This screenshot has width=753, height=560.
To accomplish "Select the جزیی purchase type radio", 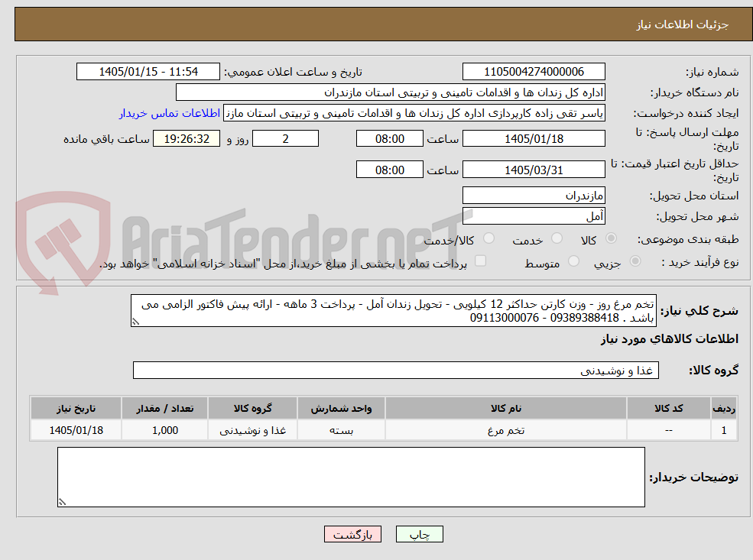I will pyautogui.click(x=635, y=261).
